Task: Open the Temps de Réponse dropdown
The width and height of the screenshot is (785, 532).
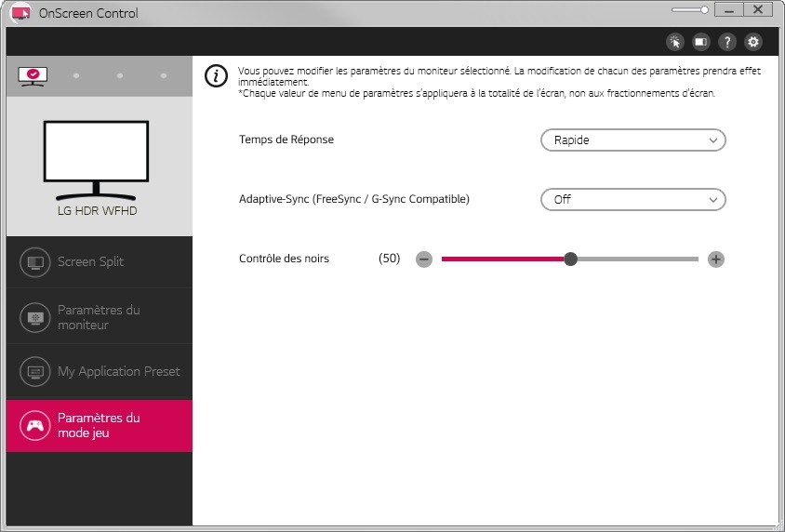Action: pos(632,140)
